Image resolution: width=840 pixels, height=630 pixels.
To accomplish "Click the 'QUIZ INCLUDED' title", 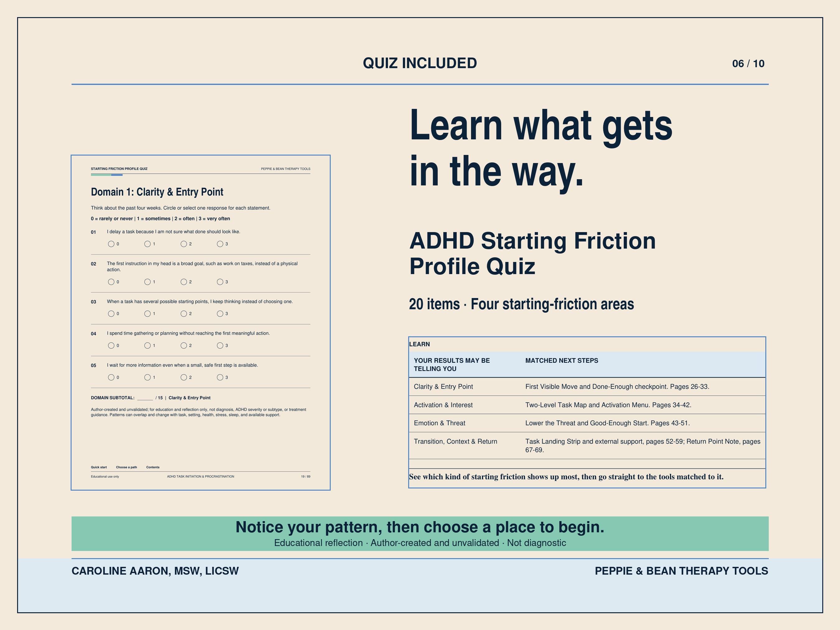I will pos(420,63).
